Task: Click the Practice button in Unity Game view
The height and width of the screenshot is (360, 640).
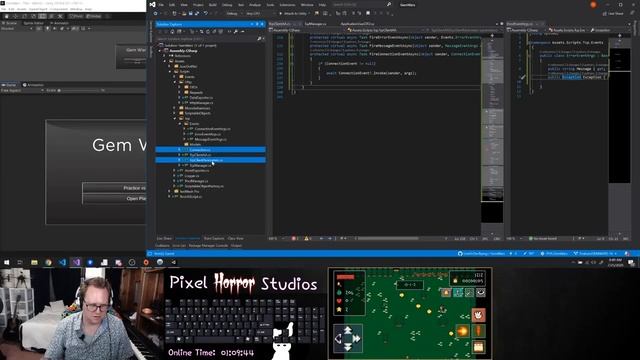Action: pos(114,188)
